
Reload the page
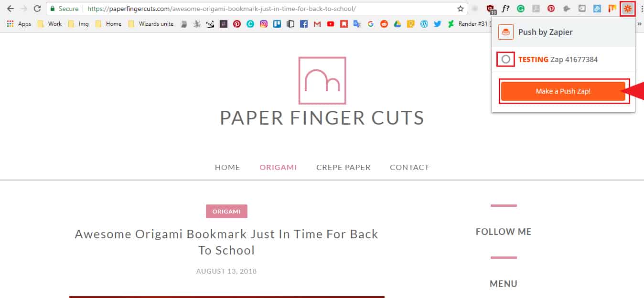37,9
